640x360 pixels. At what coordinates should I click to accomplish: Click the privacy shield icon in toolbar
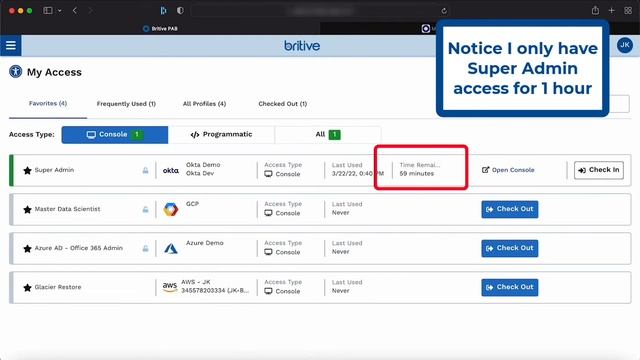point(180,11)
